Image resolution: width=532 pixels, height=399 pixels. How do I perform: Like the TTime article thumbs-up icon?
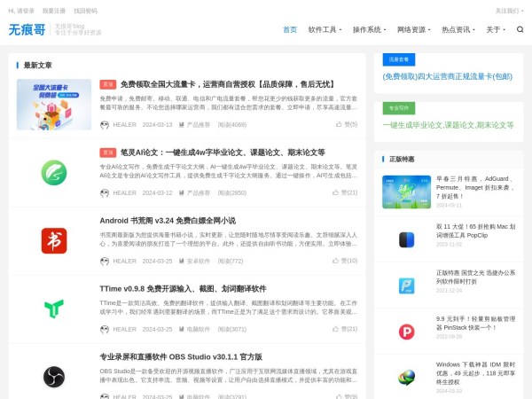click(x=335, y=329)
